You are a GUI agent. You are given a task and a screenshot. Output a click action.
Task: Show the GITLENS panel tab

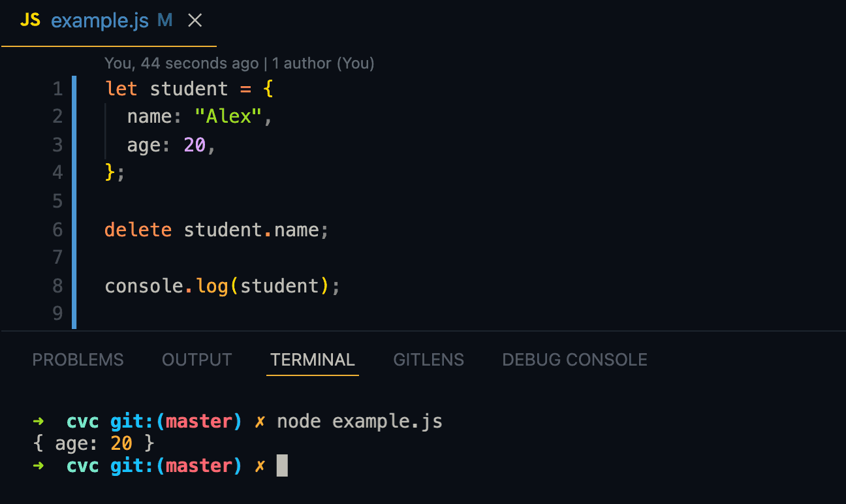[428, 360]
